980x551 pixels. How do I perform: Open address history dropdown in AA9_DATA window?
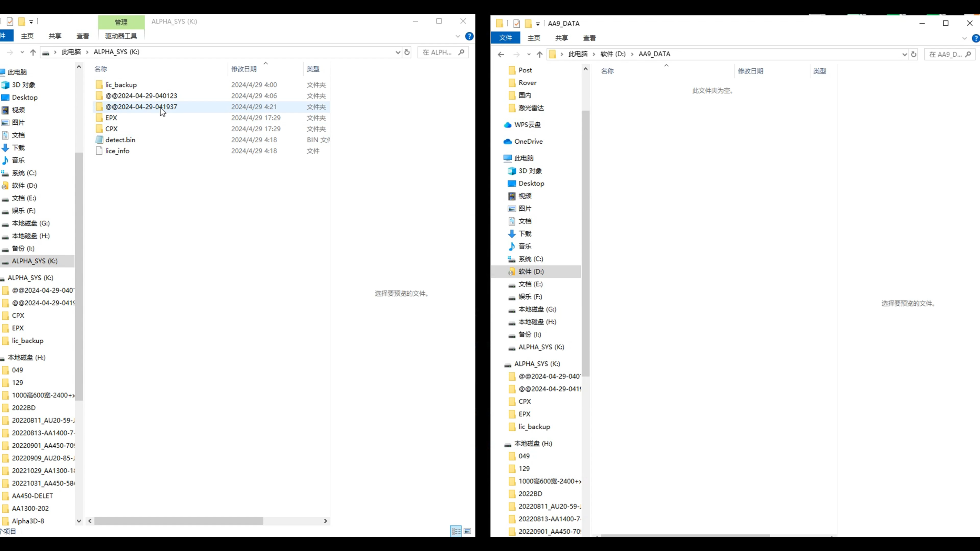(904, 54)
